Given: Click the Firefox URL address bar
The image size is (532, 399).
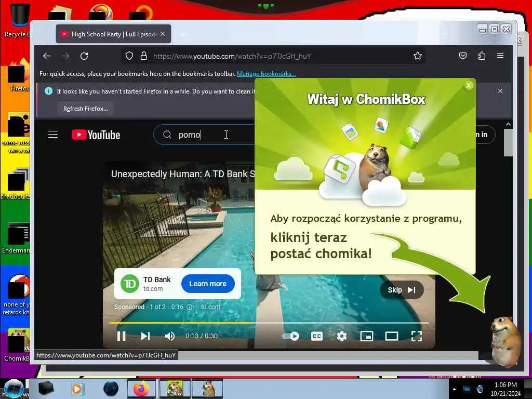Looking at the screenshot, I should tap(273, 56).
